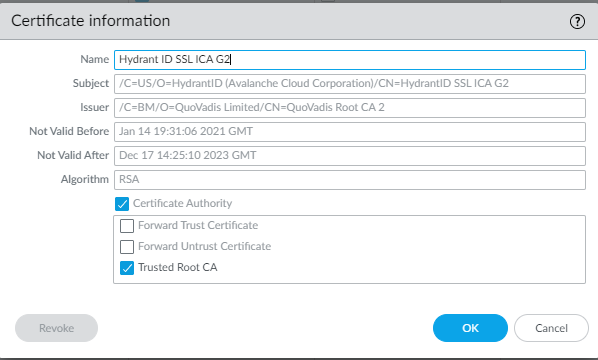Click the Algorithm RSA field
598x360 pixels.
[x=350, y=180]
